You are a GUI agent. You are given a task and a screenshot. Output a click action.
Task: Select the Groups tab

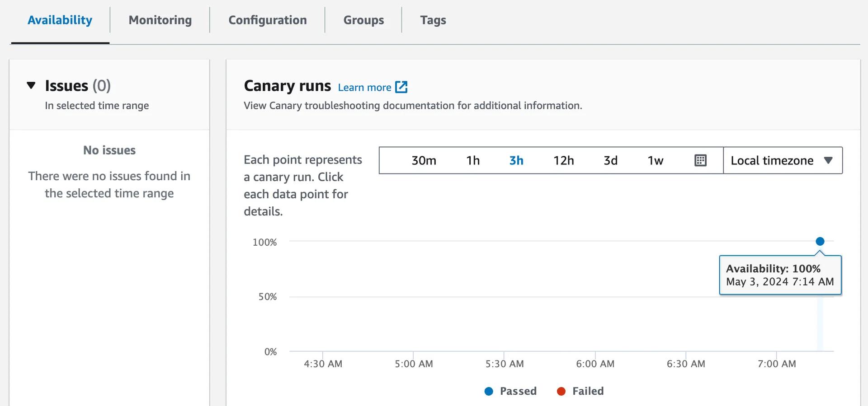[363, 20]
